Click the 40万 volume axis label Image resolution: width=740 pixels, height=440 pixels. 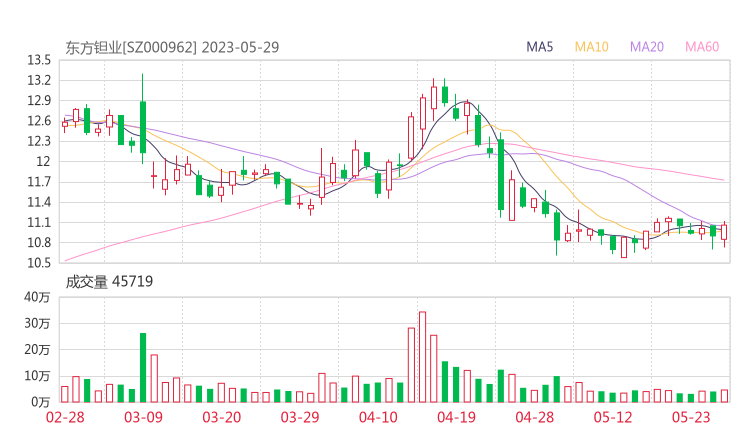point(37,297)
